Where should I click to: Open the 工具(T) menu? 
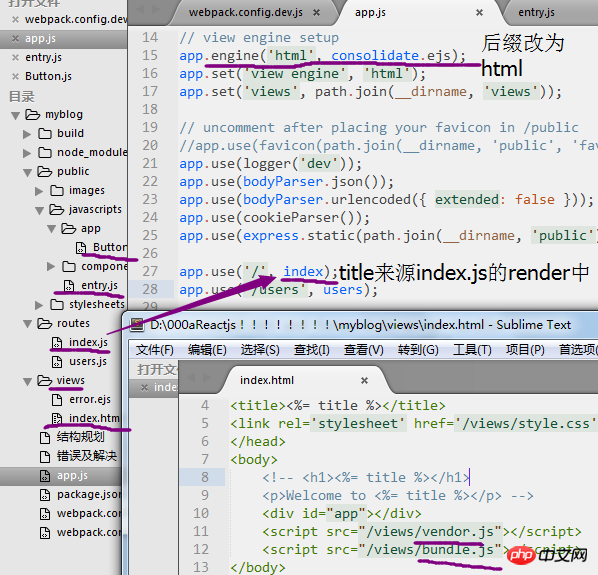tap(472, 350)
